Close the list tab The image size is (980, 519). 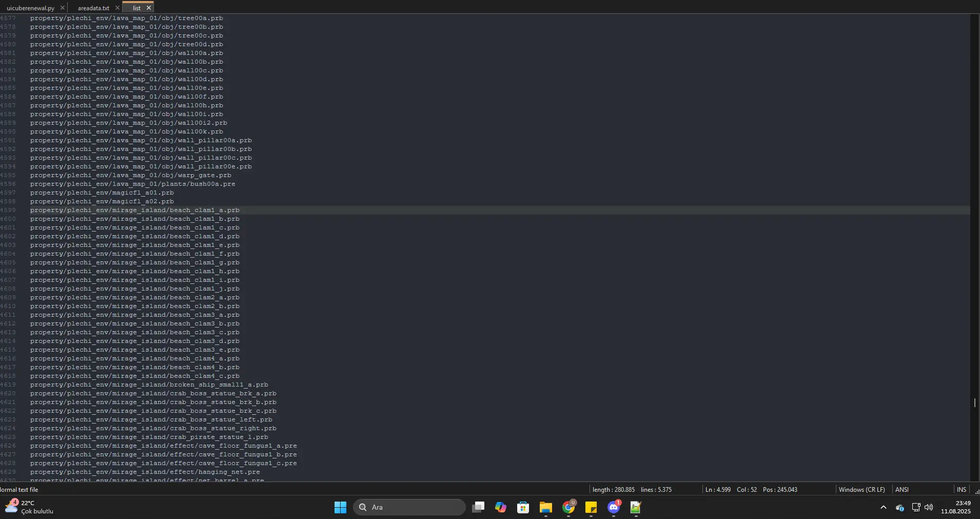click(149, 8)
